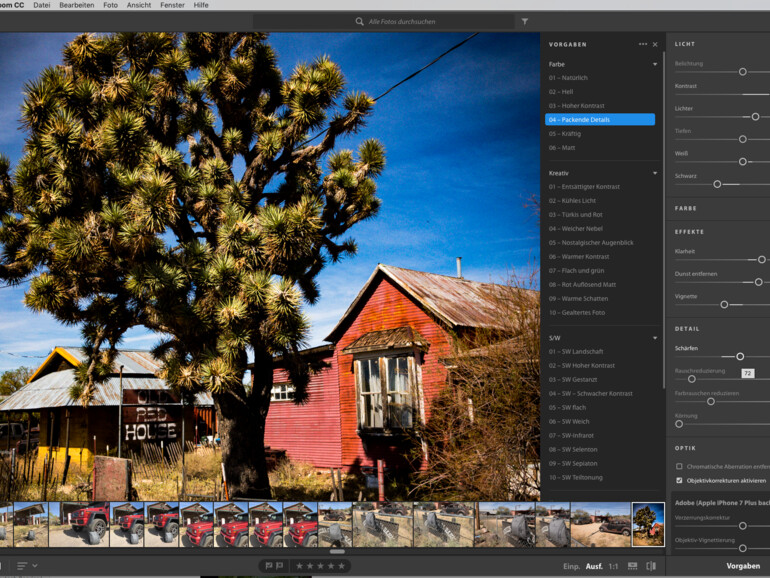Flag photo as picked

269,566
